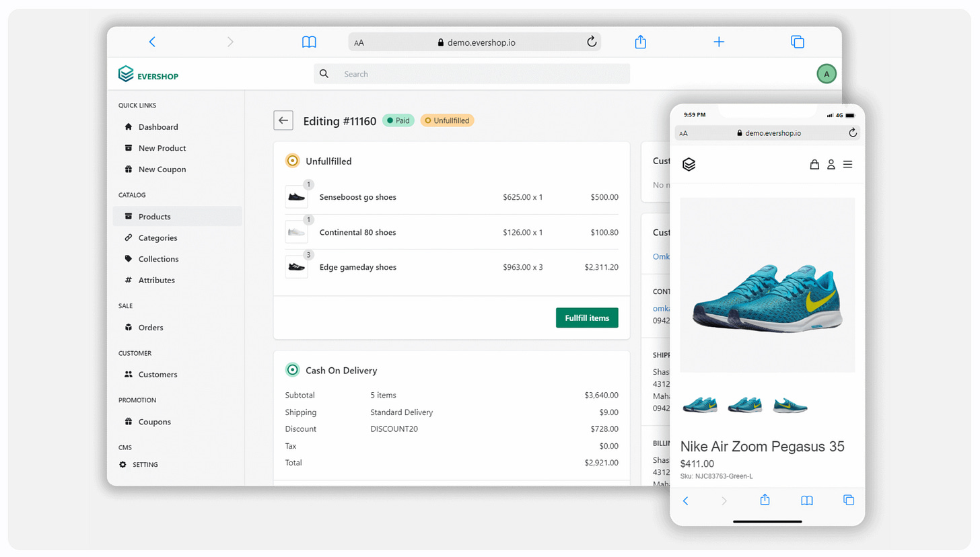Go forward in phone browser toolbar
Viewport: 980px width, 557px height.
(x=724, y=500)
